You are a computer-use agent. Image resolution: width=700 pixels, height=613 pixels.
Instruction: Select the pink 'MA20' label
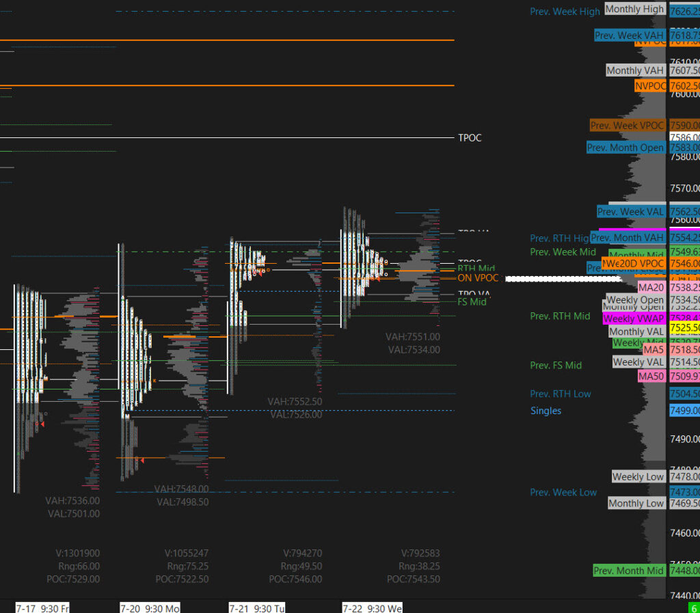(651, 288)
